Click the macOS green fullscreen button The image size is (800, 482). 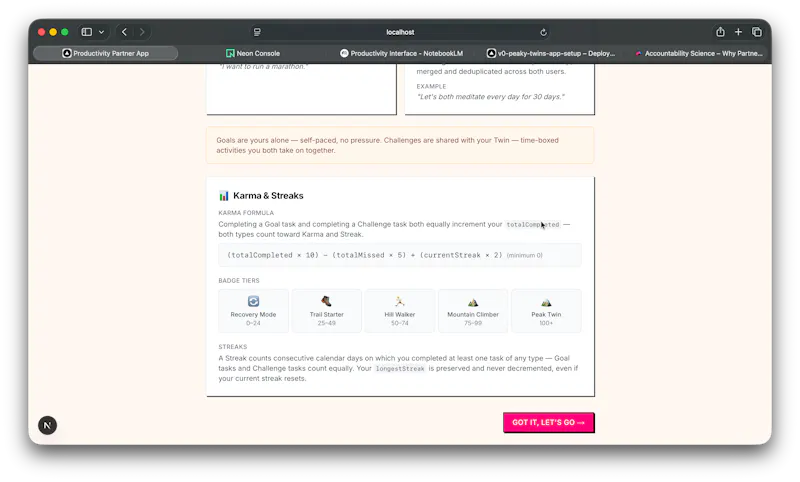click(65, 32)
